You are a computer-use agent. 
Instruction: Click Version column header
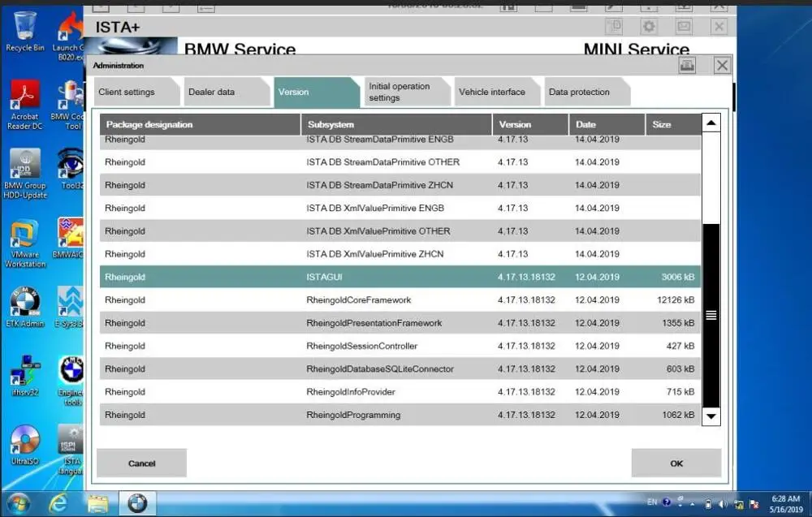(530, 124)
